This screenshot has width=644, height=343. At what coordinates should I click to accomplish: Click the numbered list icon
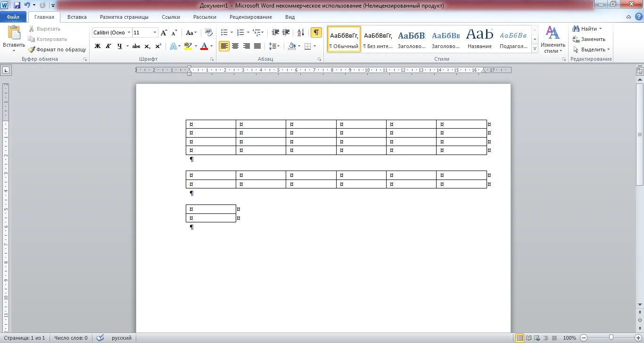240,33
